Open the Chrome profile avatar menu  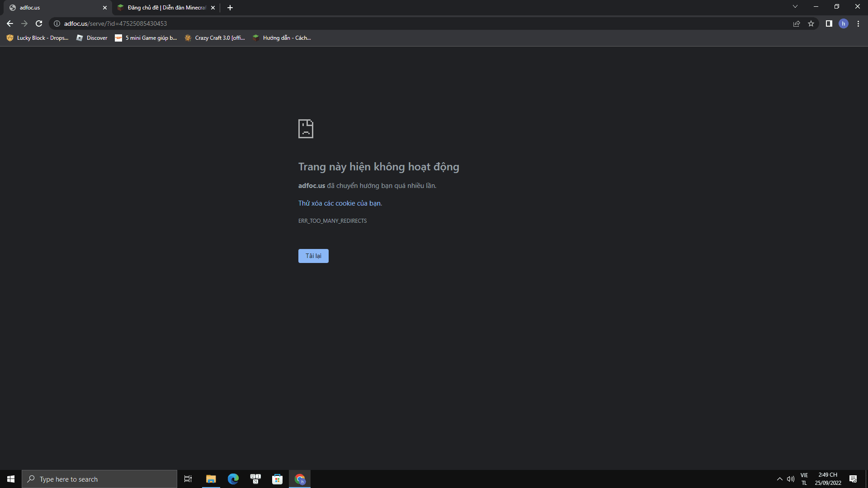click(843, 23)
